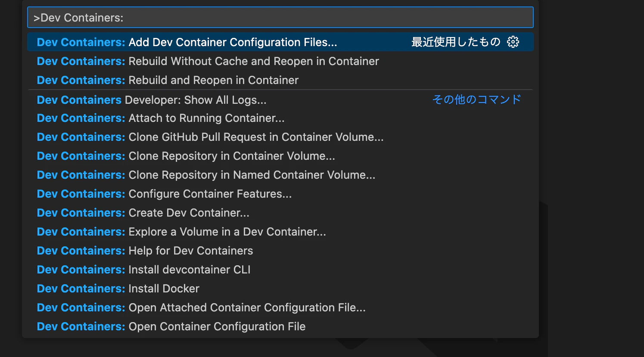Run Add Dev Container Configuration Files command

(x=280, y=42)
